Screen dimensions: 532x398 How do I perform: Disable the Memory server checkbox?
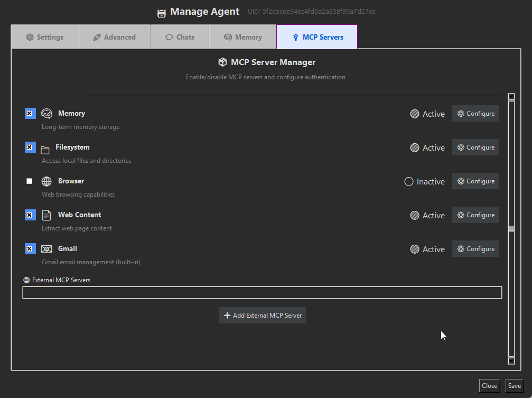click(30, 113)
